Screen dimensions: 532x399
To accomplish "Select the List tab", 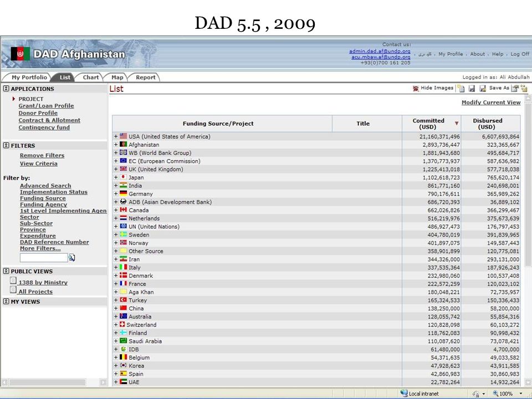I will click(x=65, y=78).
